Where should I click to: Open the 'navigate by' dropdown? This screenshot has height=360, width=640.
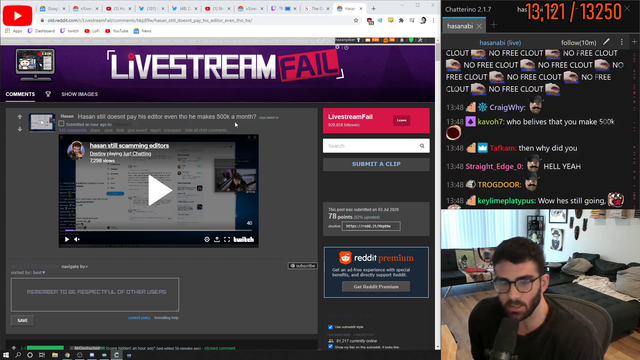tap(75, 267)
